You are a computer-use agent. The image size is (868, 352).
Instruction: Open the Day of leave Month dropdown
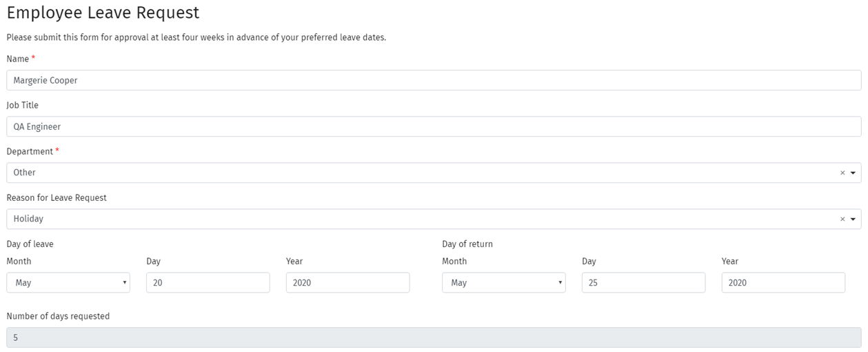coord(68,282)
